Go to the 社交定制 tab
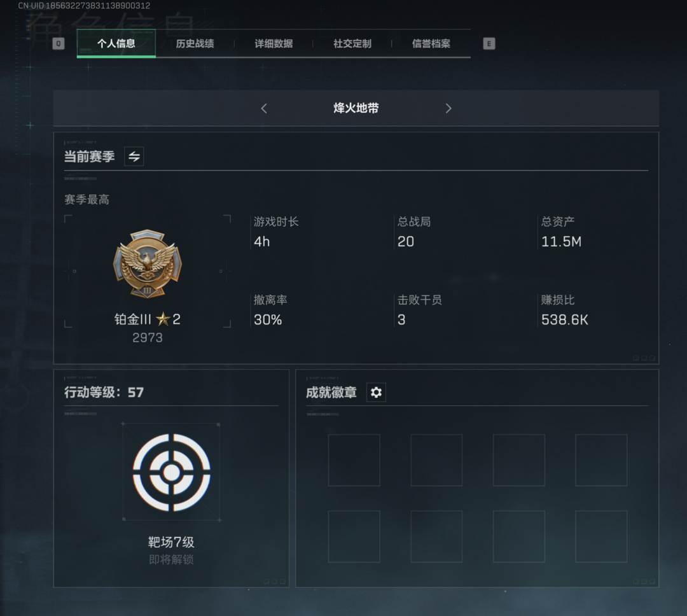Viewport: 687px width, 616px height. tap(352, 43)
